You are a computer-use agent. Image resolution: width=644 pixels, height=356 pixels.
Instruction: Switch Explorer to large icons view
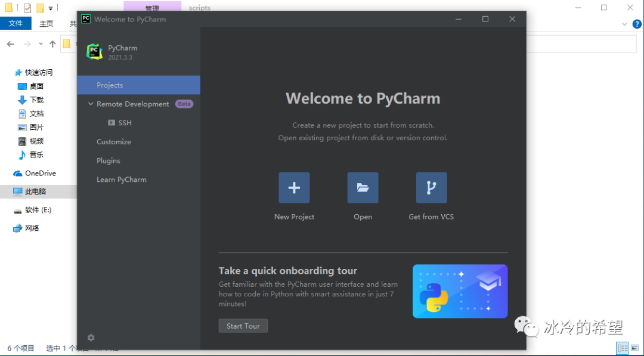point(635,348)
